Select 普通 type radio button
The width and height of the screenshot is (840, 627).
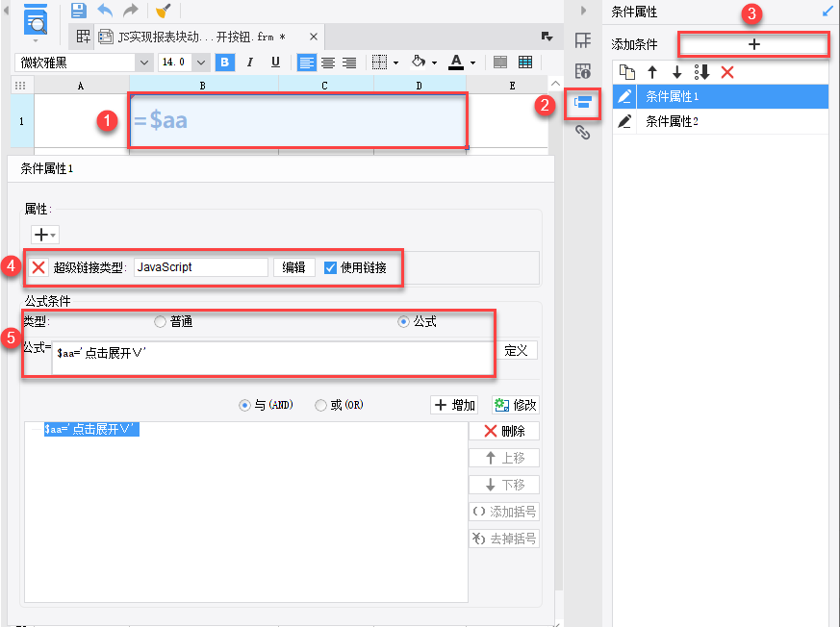160,322
